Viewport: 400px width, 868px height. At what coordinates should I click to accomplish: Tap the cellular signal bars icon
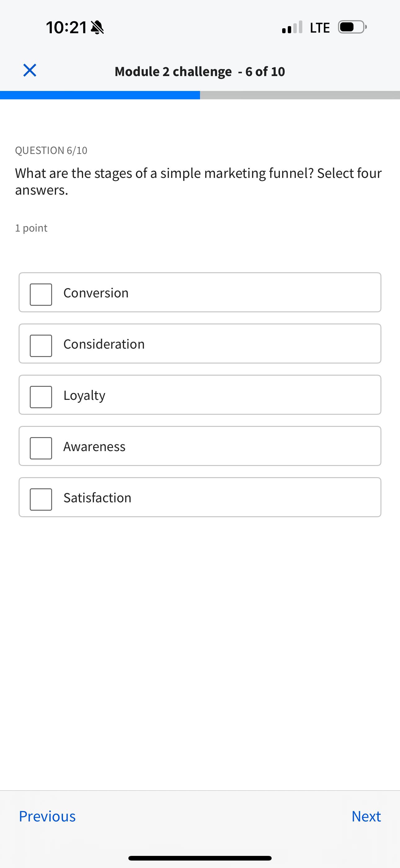pyautogui.click(x=292, y=27)
